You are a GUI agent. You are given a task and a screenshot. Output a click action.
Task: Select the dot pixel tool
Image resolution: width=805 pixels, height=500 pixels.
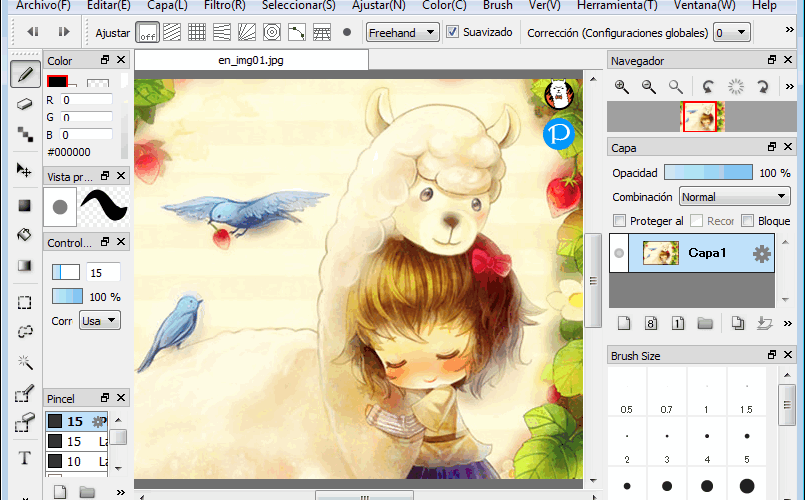pyautogui.click(x=25, y=134)
